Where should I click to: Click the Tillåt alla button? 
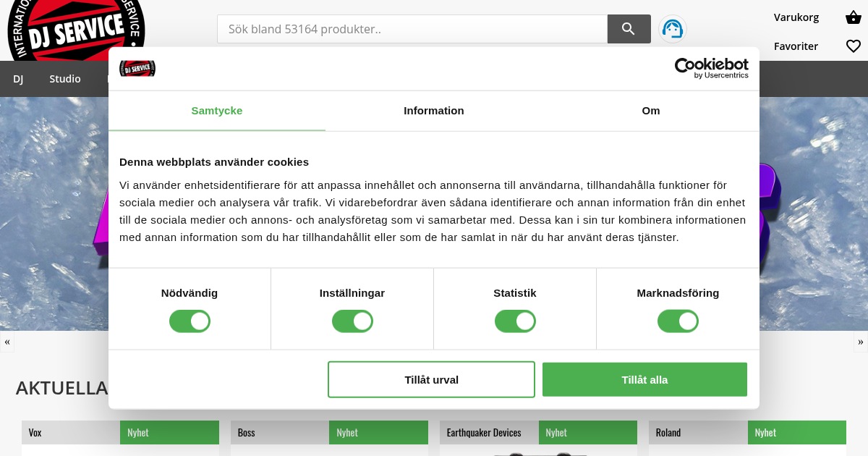point(644,379)
